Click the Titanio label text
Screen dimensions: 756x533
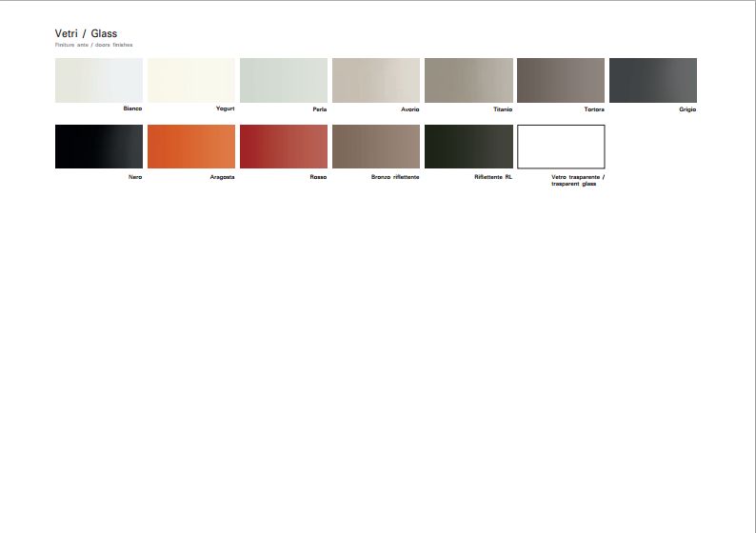pyautogui.click(x=503, y=109)
